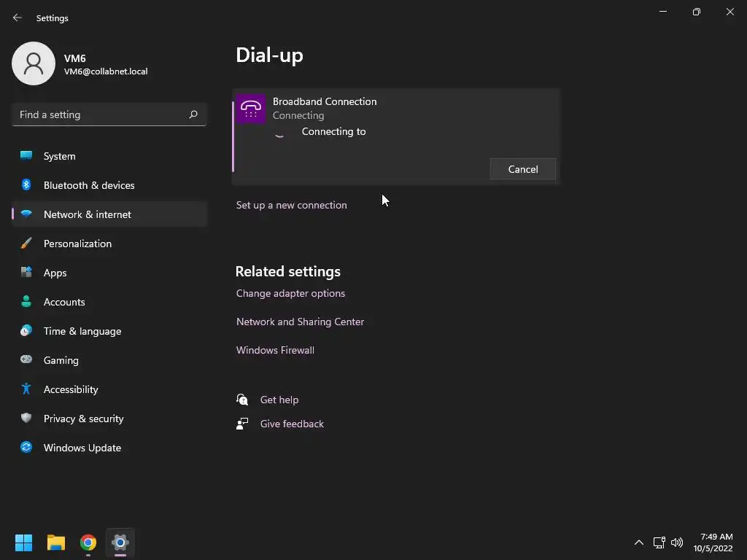Open the System settings page
This screenshot has width=747, height=560.
pyautogui.click(x=59, y=156)
